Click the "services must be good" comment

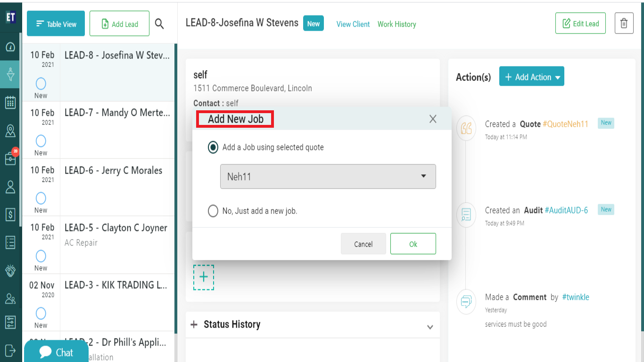click(x=516, y=324)
